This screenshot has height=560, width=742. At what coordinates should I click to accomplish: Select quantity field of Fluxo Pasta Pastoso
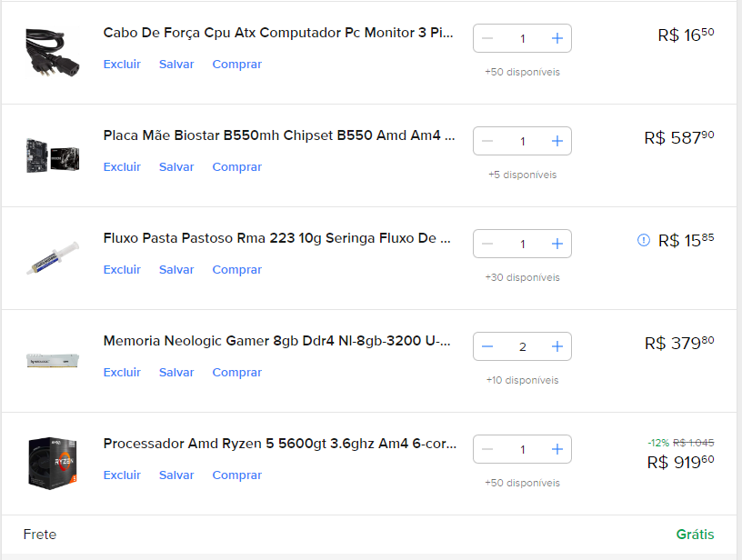pyautogui.click(x=523, y=244)
